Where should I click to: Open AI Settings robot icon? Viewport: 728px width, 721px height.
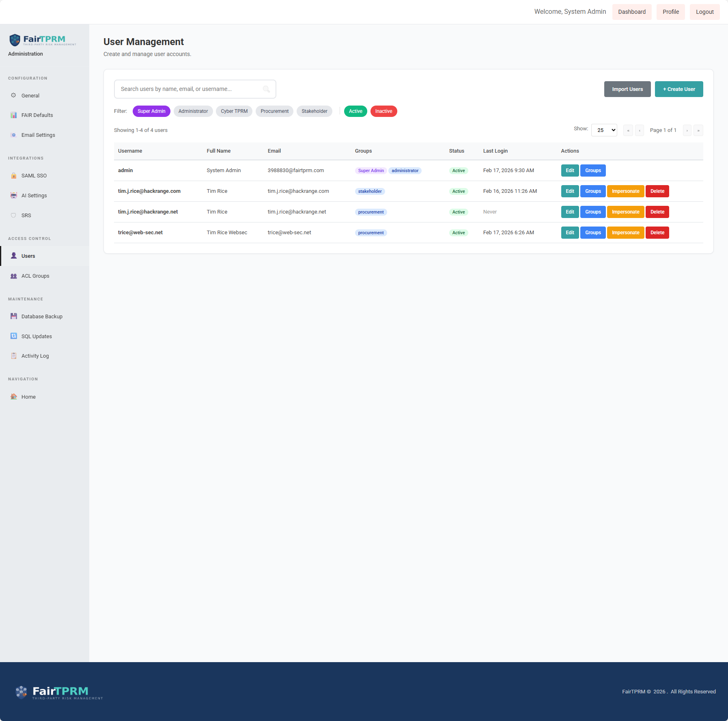(x=13, y=195)
